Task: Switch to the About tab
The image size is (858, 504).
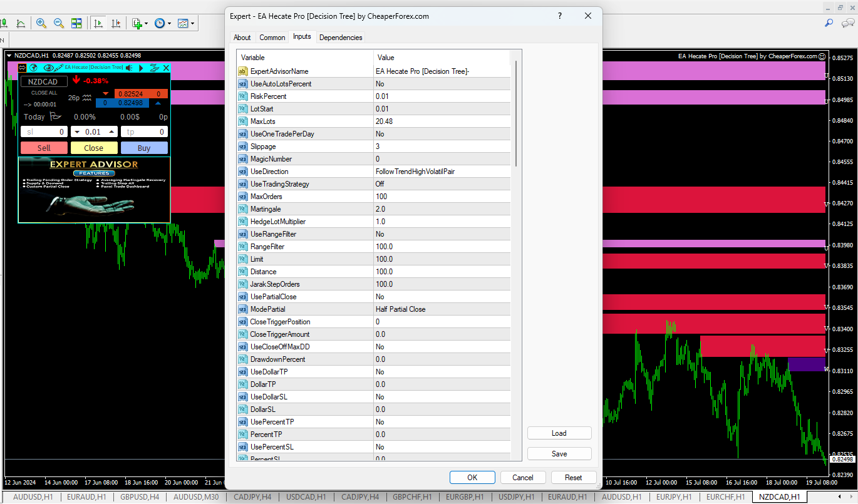Action: click(x=242, y=38)
